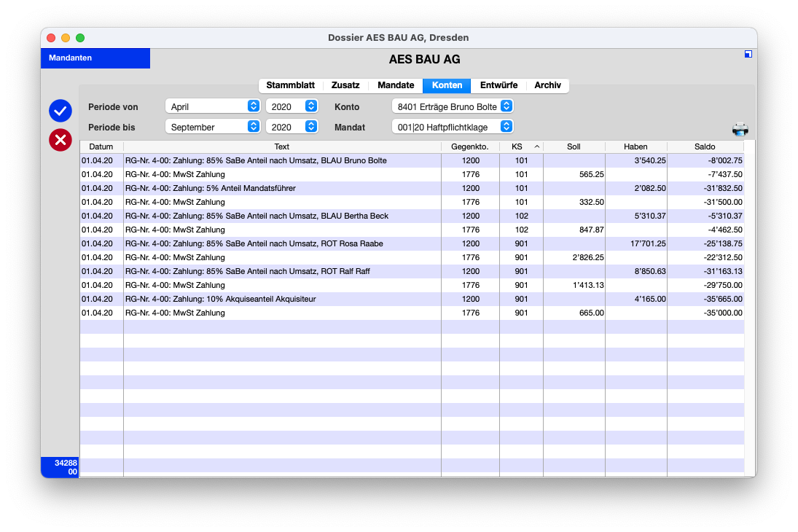Sort by the Text column header
Image resolution: width=798 pixels, height=532 pixels.
282,146
